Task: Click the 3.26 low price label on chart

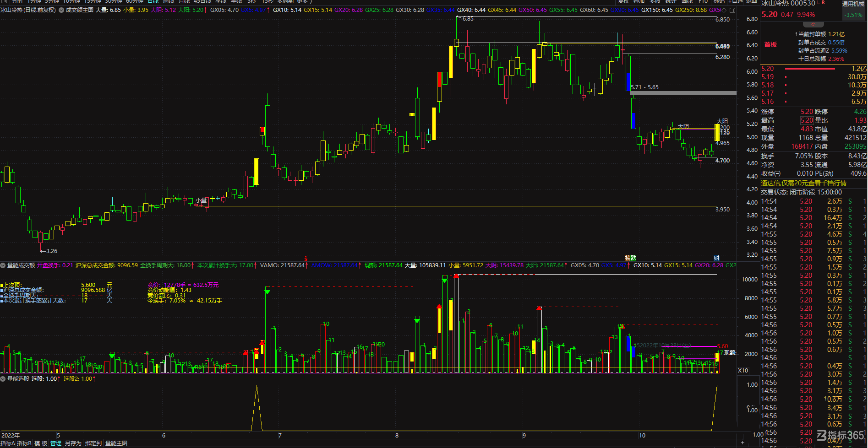Action: click(x=52, y=251)
